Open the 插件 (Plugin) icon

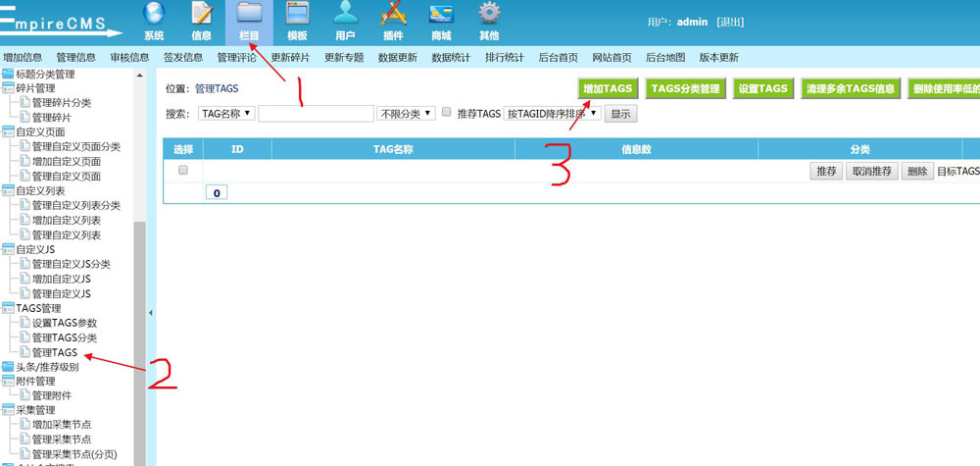(x=393, y=16)
